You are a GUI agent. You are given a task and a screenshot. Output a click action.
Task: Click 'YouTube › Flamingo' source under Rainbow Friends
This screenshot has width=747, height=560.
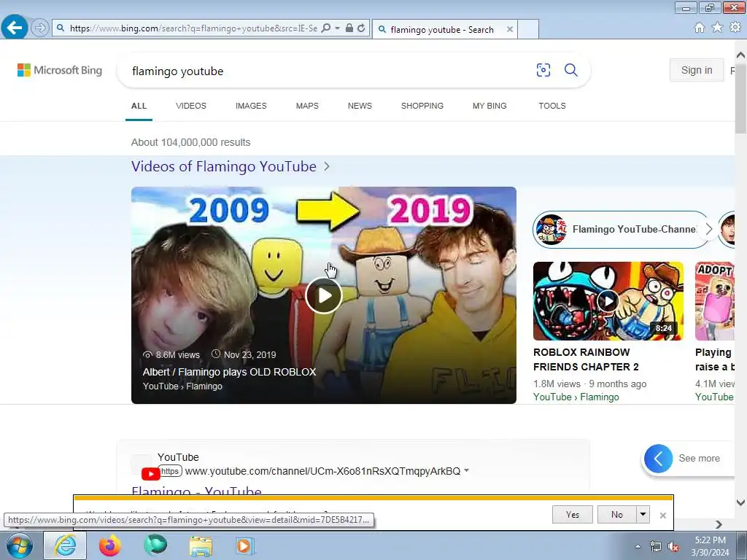576,397
